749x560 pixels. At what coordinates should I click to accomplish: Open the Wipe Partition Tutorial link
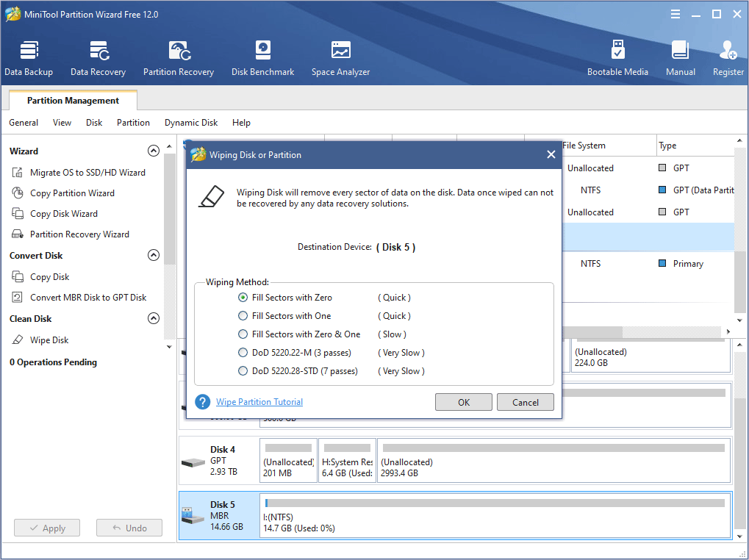coord(259,402)
